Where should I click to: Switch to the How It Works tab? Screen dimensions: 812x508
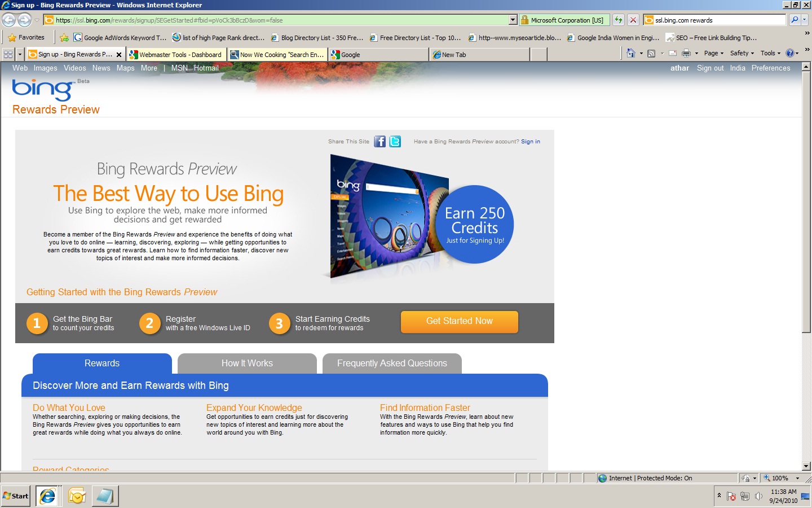[247, 364]
